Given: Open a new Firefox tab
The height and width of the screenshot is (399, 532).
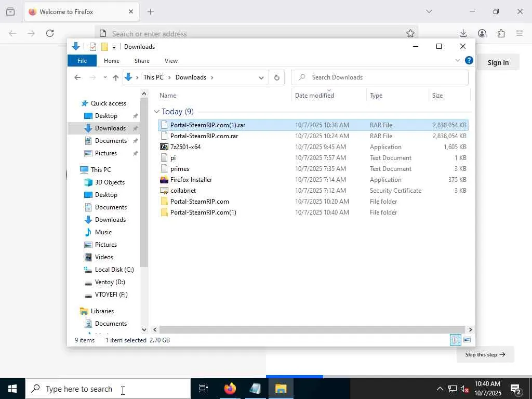Looking at the screenshot, I should 150,12.
